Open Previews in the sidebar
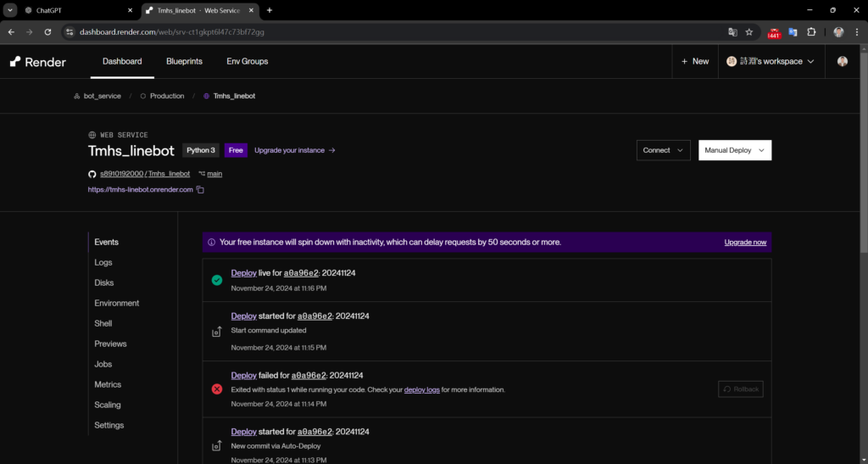 111,344
